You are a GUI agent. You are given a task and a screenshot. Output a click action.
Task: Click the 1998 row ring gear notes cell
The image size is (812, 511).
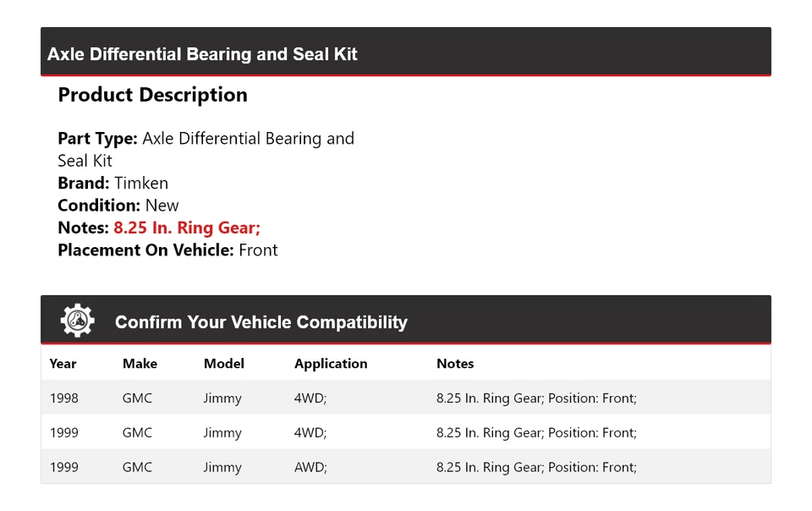pos(536,398)
